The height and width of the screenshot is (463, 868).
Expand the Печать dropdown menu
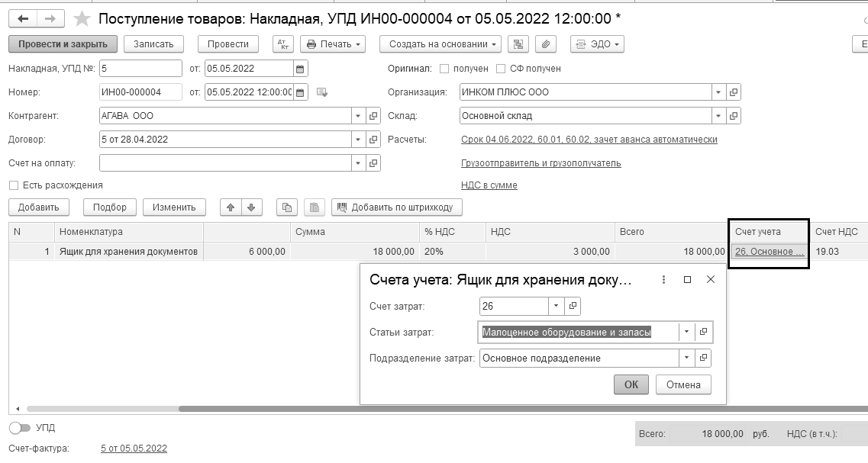coord(333,44)
